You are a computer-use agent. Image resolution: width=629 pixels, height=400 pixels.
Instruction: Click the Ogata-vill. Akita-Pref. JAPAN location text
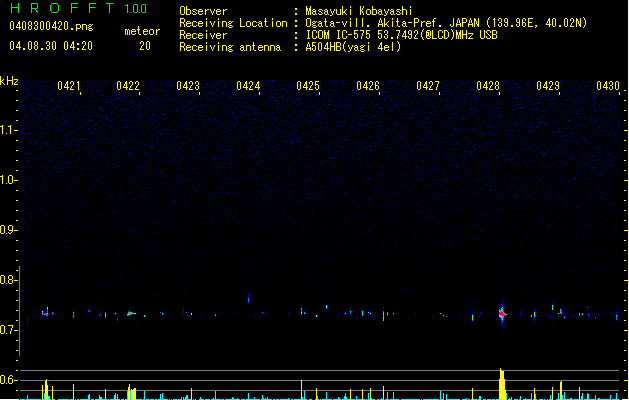pos(446,23)
